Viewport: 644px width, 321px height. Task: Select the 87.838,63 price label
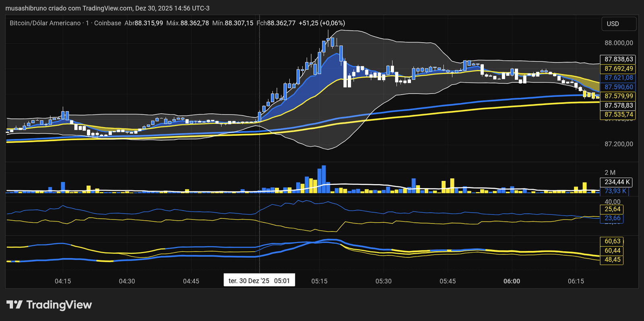[x=618, y=59]
